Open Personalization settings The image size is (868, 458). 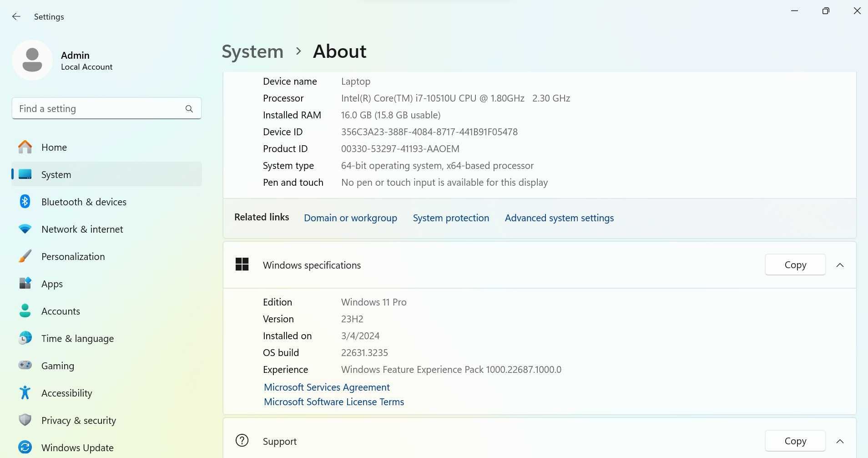point(106,256)
